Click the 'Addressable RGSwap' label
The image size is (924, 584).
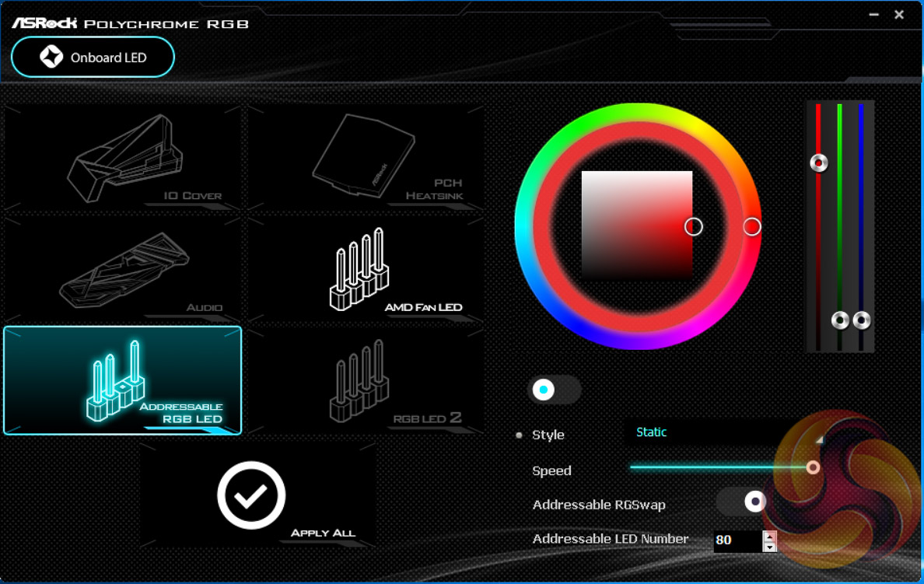click(x=599, y=505)
